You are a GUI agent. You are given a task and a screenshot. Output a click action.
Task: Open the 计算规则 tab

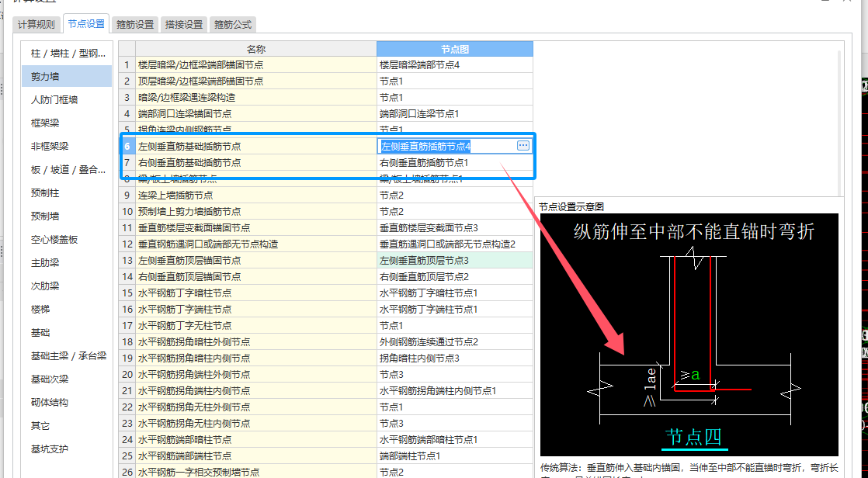36,24
